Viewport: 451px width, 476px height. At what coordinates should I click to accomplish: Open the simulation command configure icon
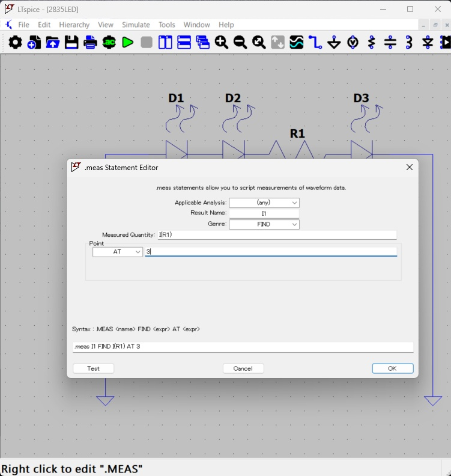tap(109, 42)
